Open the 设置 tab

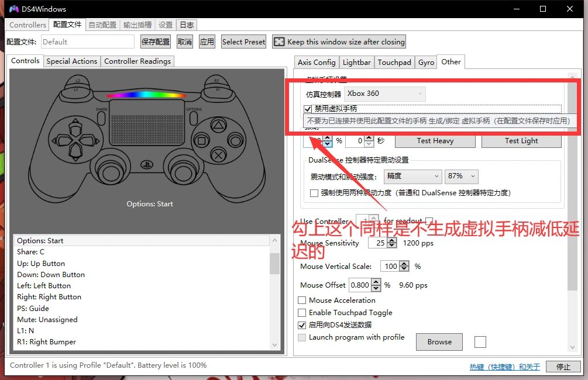[x=166, y=25]
